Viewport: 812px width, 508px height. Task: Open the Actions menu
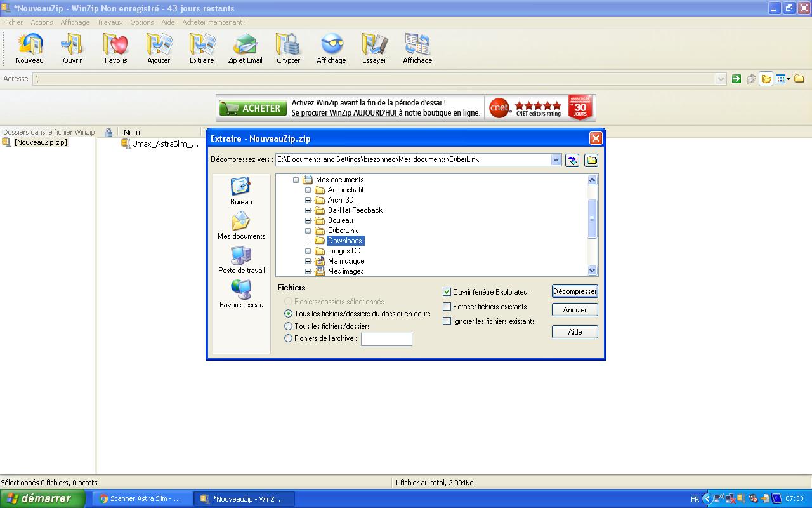(x=42, y=22)
